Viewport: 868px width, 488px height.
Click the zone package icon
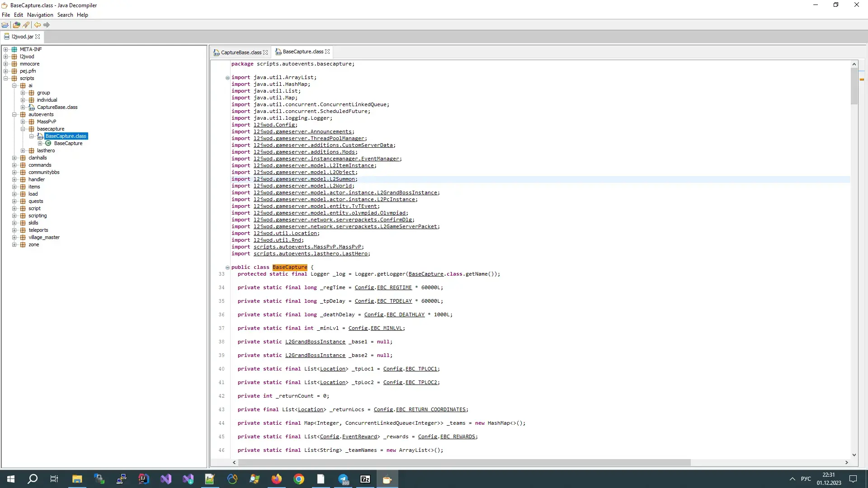tap(23, 244)
